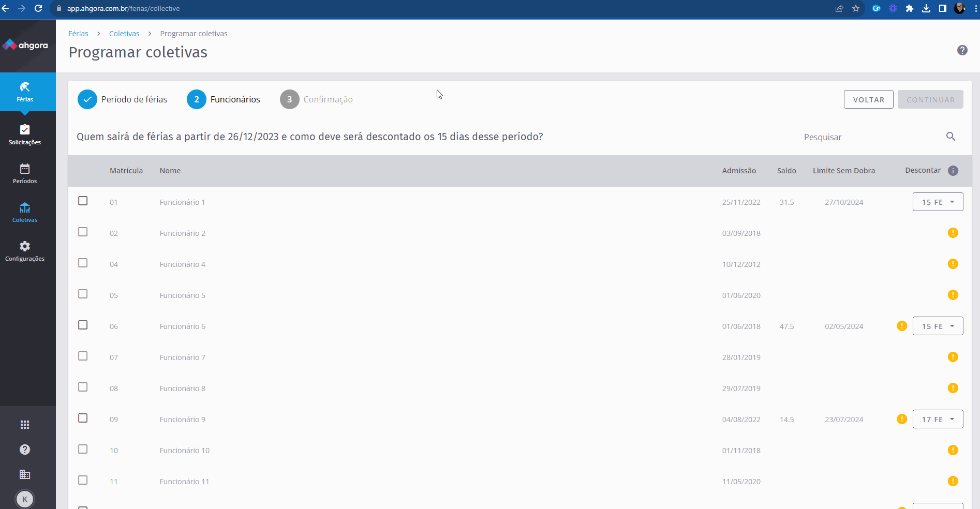Open browser downloads icon
This screenshot has height=509, width=980.
926,8
